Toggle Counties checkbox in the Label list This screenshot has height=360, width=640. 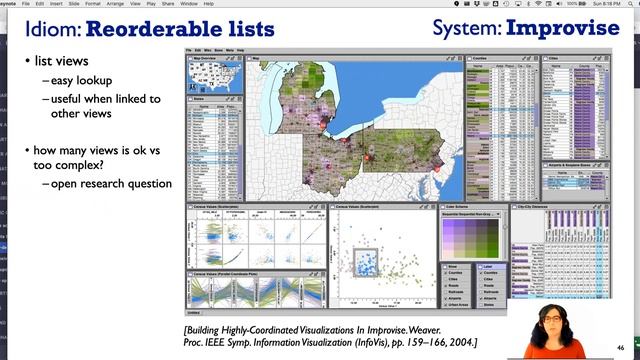pos(481,273)
